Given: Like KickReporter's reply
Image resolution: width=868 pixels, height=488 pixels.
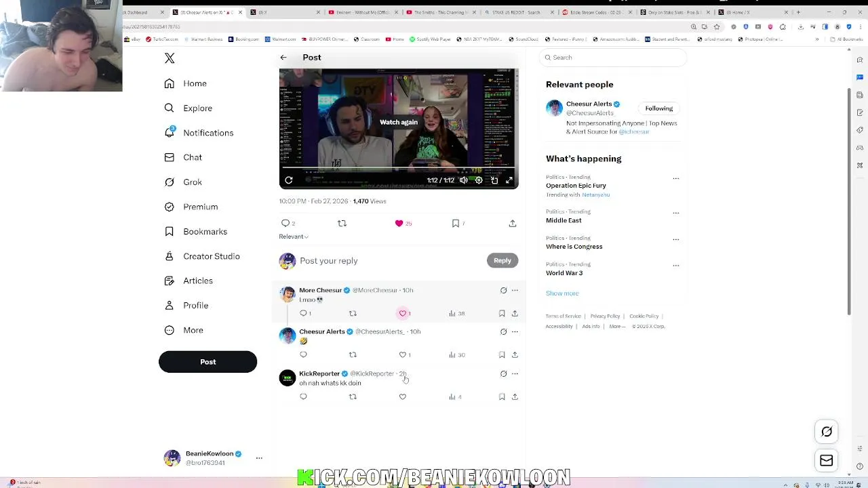Looking at the screenshot, I should point(403,396).
